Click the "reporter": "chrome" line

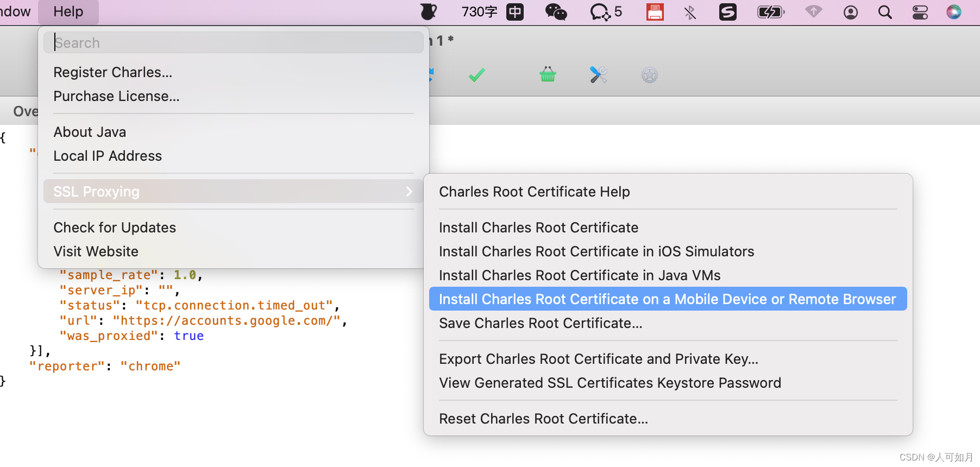click(x=105, y=366)
